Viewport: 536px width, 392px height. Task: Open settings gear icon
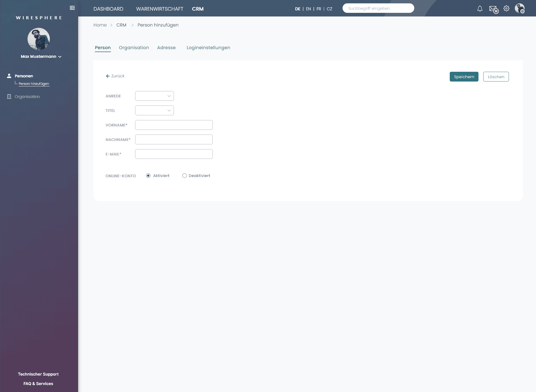(506, 9)
